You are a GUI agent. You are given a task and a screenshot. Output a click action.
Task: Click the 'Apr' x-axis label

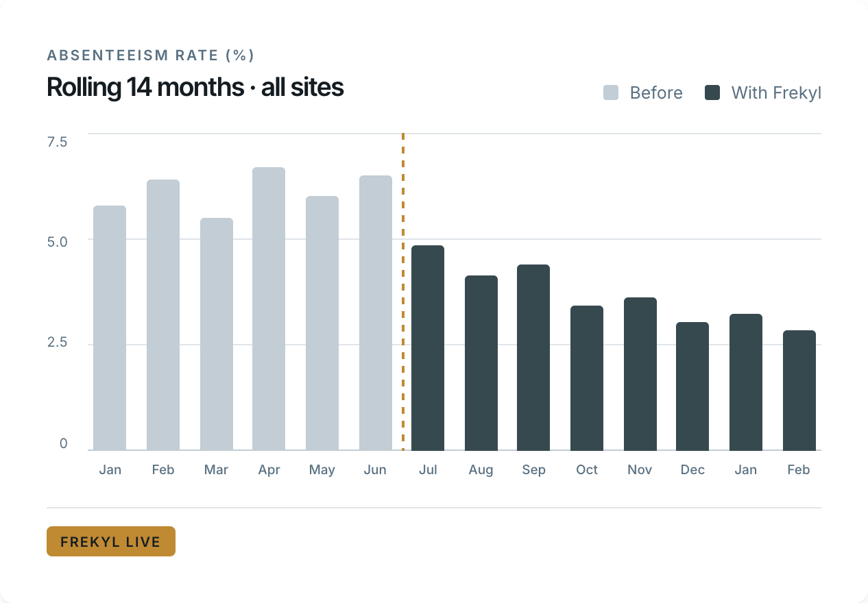[269, 470]
